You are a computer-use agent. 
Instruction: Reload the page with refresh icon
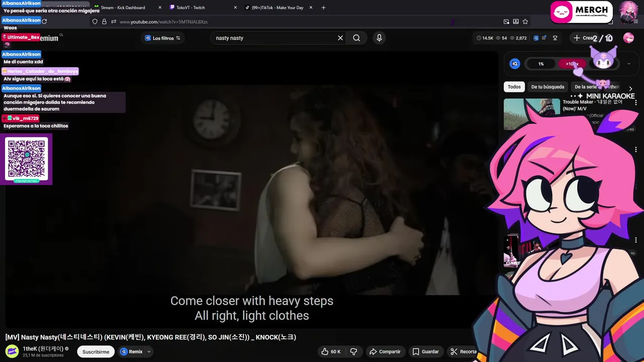[44, 21]
